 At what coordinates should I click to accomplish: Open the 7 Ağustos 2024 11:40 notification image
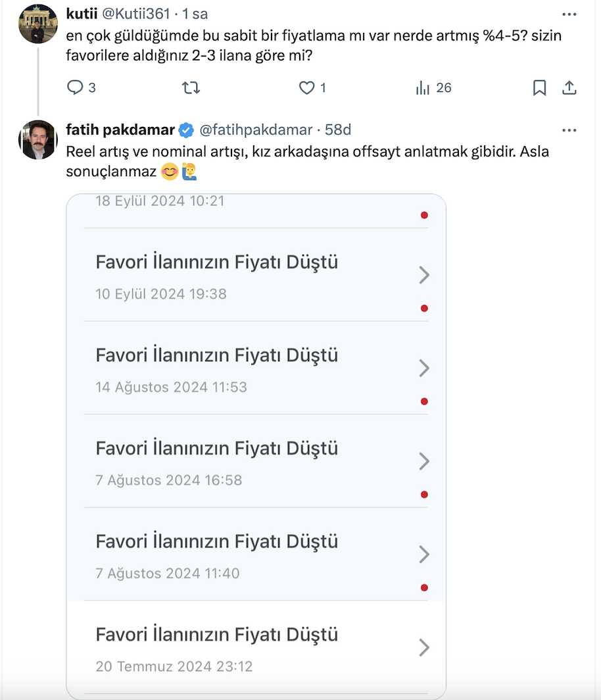[x=256, y=555]
